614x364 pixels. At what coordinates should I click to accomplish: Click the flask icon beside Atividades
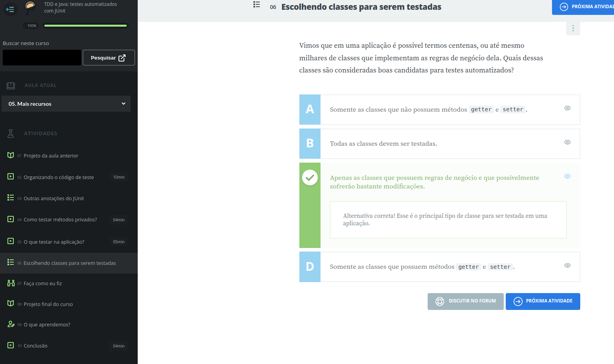[11, 134]
